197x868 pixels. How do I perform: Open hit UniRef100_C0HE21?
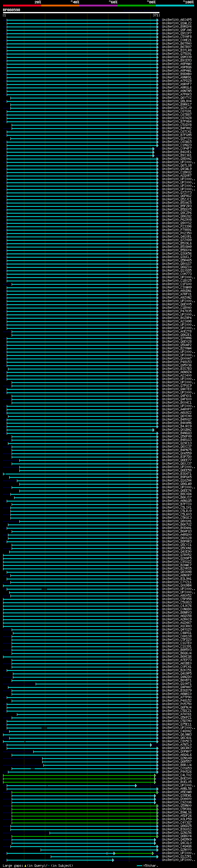[177, 40]
